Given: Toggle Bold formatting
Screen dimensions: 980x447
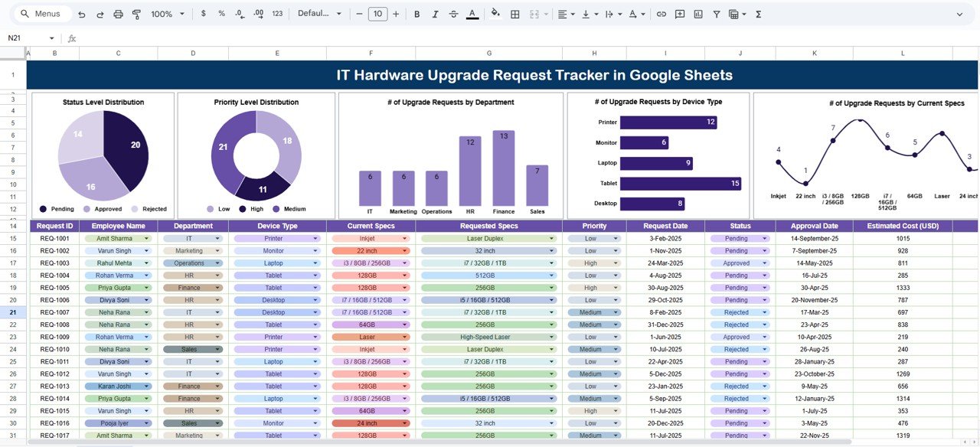Looking at the screenshot, I should point(416,14).
